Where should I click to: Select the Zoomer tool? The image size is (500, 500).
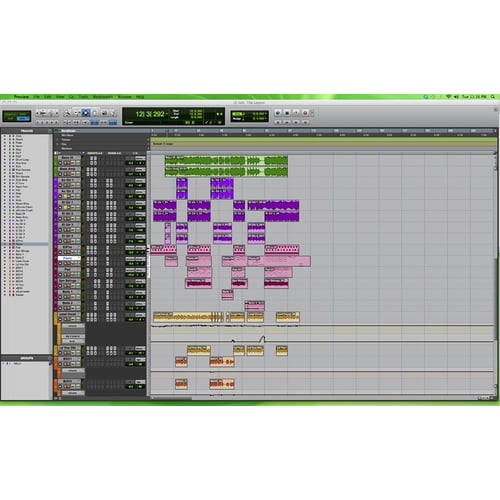tap(67, 113)
